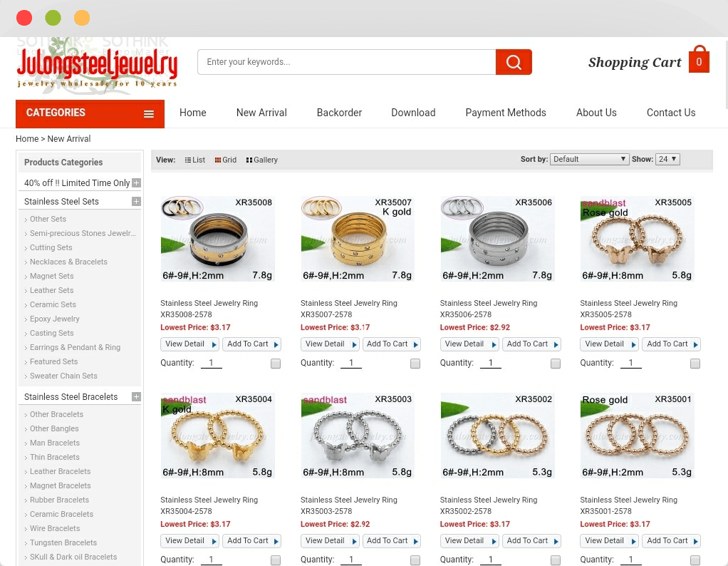Switch to List view icon
Viewport: 728px width, 566px height.
(187, 160)
